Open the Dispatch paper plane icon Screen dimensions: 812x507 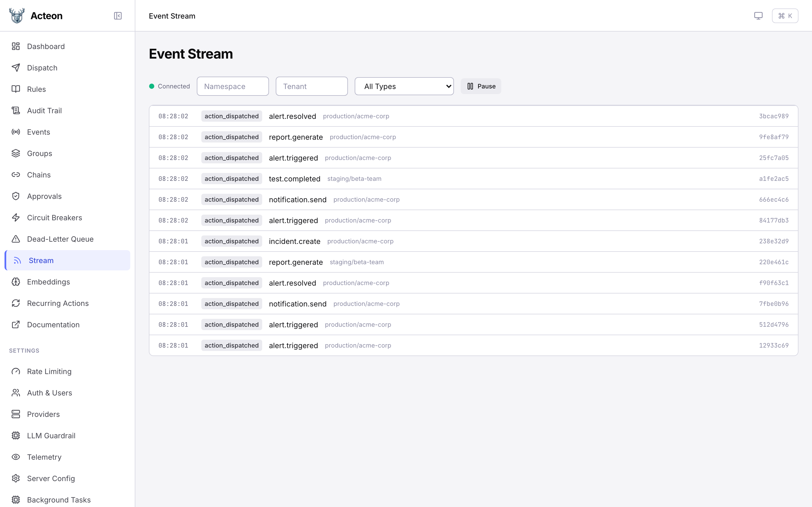coord(16,68)
